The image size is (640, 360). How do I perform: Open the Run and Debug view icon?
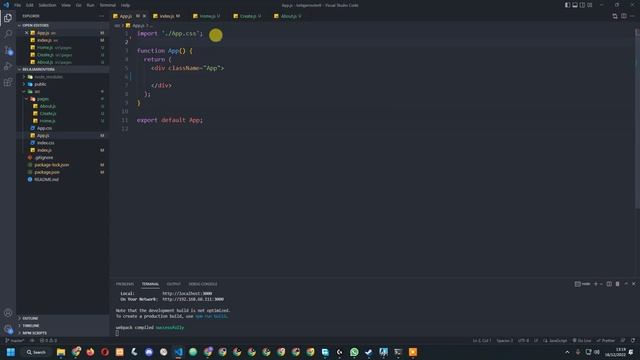[8, 66]
